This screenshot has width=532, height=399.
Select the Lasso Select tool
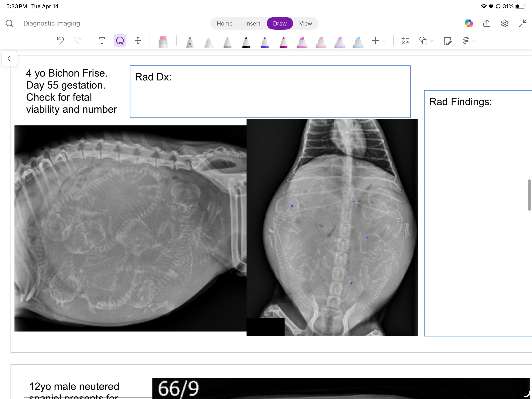(120, 41)
